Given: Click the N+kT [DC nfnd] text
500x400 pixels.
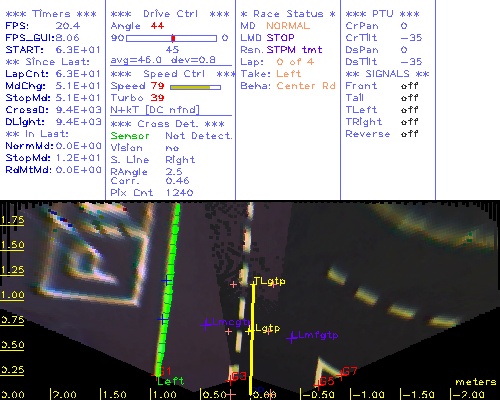Looking at the screenshot, I should click(155, 110).
